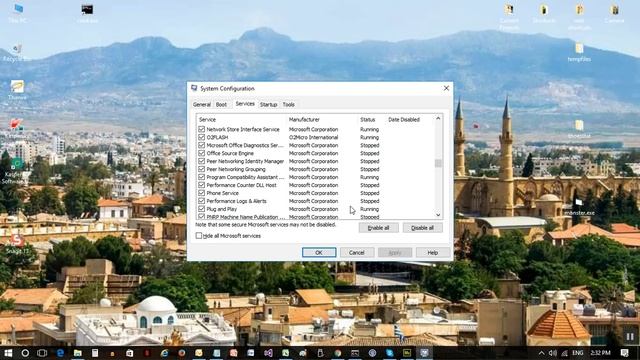The height and width of the screenshot is (360, 640).
Task: Sort by the Status column header
Action: 372,120
